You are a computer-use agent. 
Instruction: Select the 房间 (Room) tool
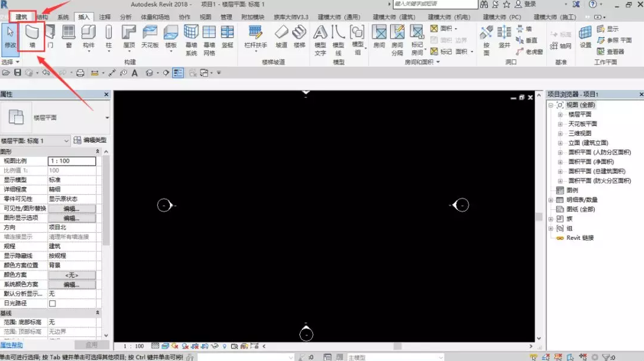pyautogui.click(x=379, y=37)
